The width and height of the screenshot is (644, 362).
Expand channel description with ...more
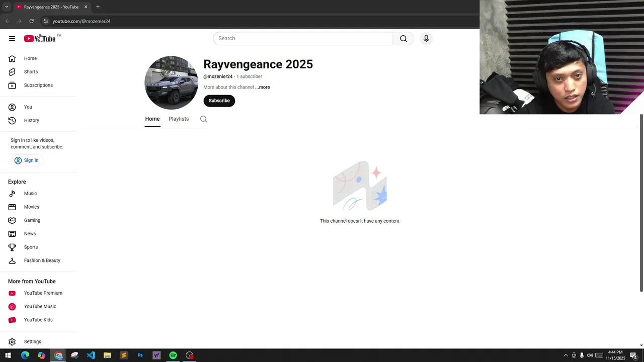point(262,87)
